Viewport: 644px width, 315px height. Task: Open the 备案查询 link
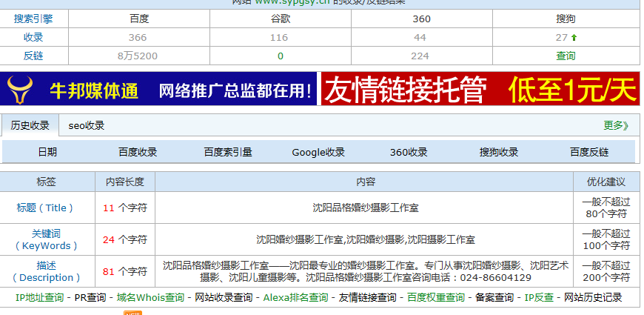494,297
